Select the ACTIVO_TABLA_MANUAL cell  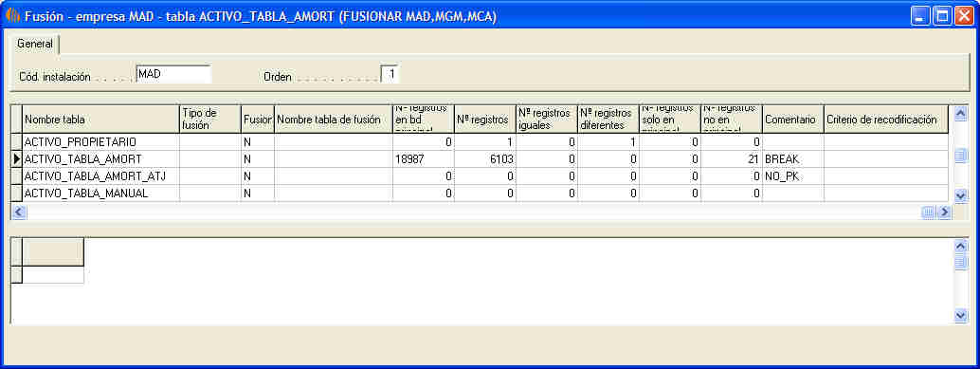click(x=100, y=194)
